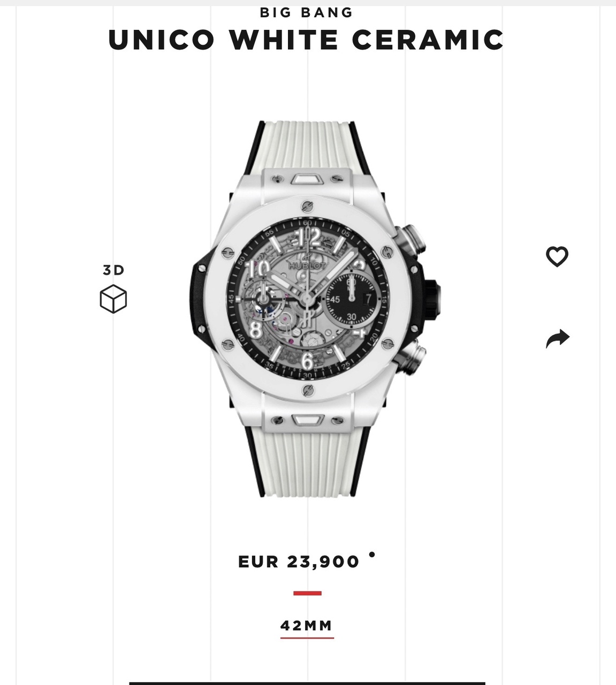Click the white ceramic bezel at 12

pyautogui.click(x=307, y=206)
